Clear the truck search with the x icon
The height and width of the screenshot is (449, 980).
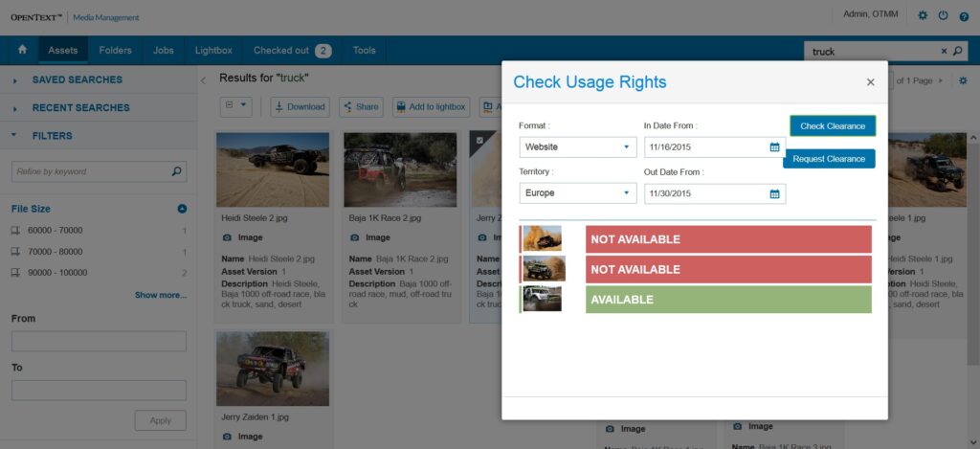[x=944, y=52]
